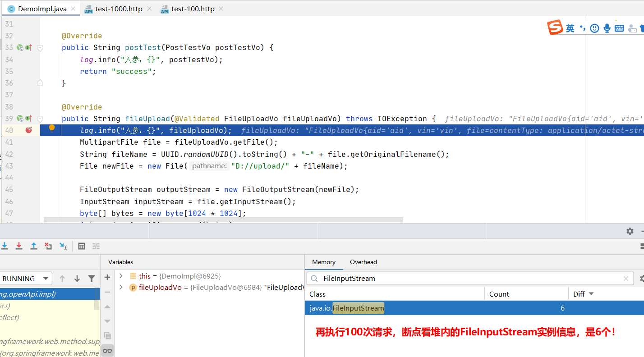Screen dimensions: 644x357
Task: Toggle the glasses show-watches icon
Action: pos(107,350)
